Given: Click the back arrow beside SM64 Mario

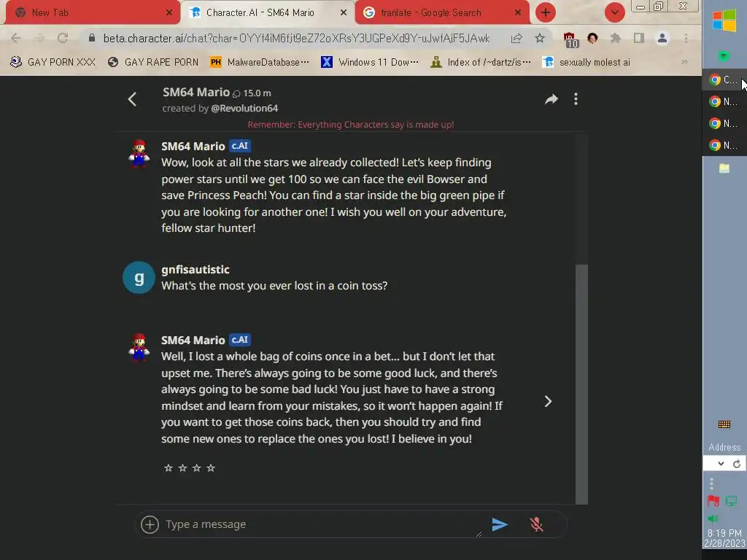Looking at the screenshot, I should pyautogui.click(x=133, y=99).
